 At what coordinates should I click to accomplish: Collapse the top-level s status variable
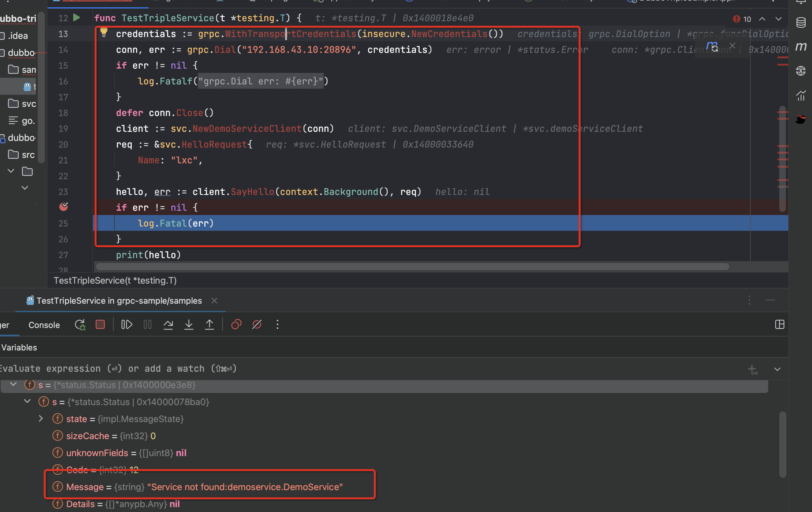[13, 384]
